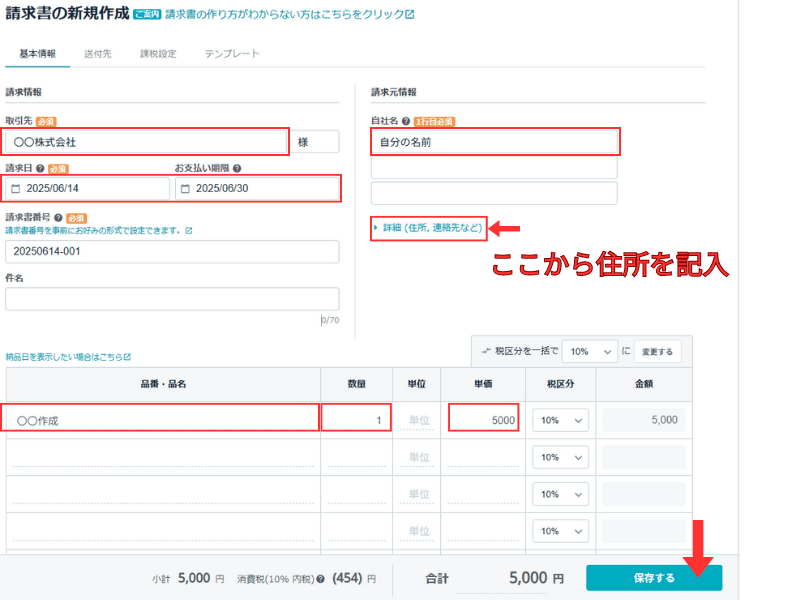The image size is (800, 600).
Task: Expand 詳細 (住所, 連絡先など) section
Action: point(428,228)
